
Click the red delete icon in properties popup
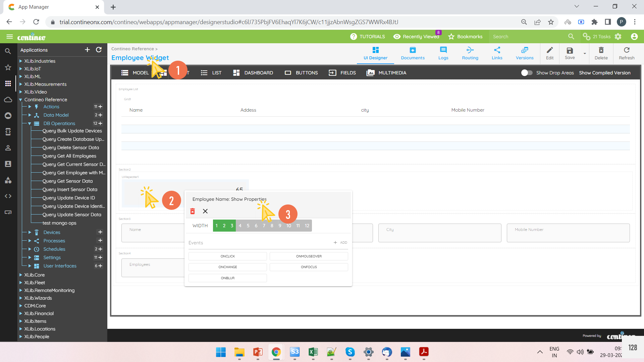point(193,211)
